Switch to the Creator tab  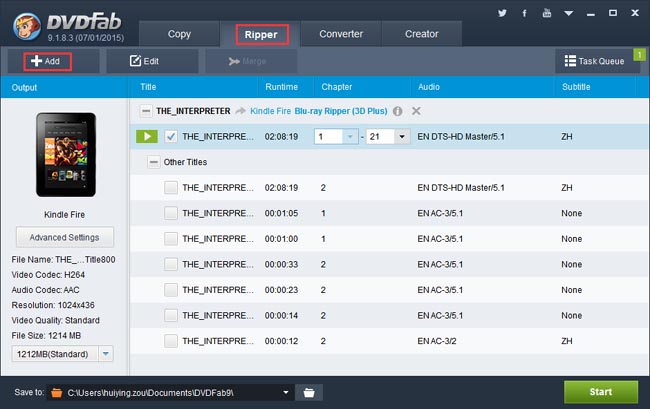(x=422, y=34)
